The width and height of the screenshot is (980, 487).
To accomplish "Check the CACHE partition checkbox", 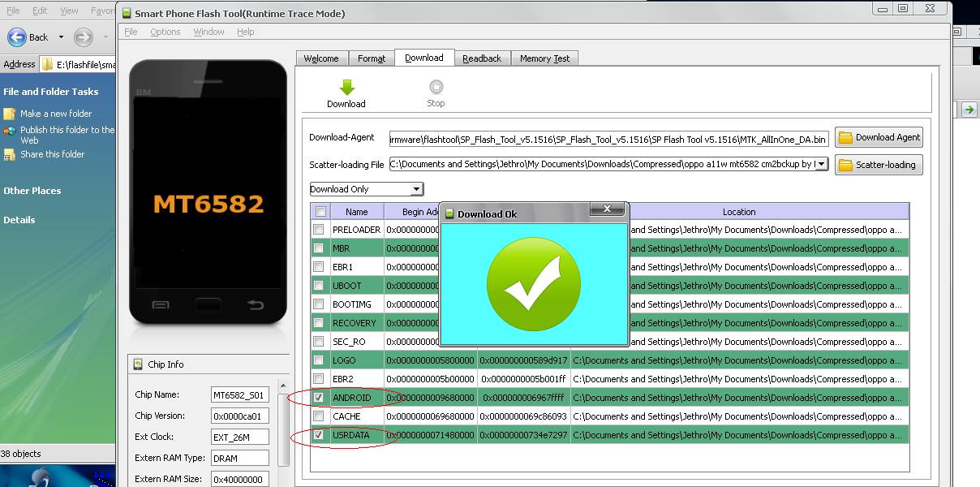I will tap(320, 416).
